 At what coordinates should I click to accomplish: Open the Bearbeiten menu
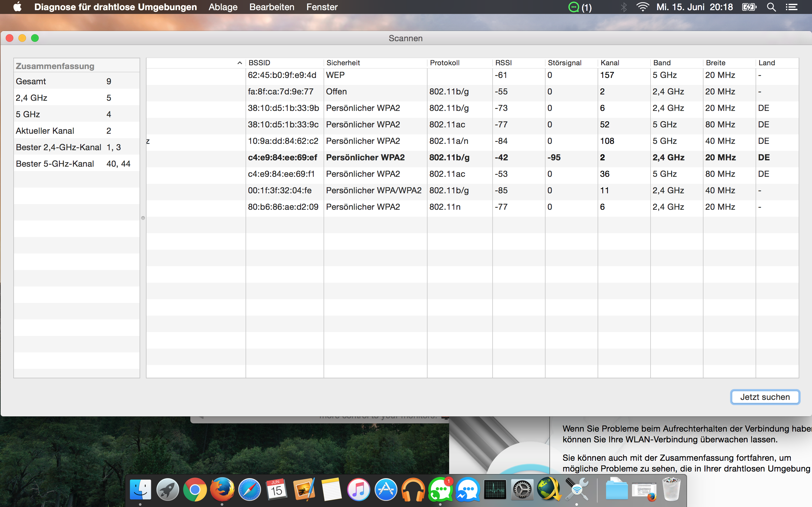[272, 7]
